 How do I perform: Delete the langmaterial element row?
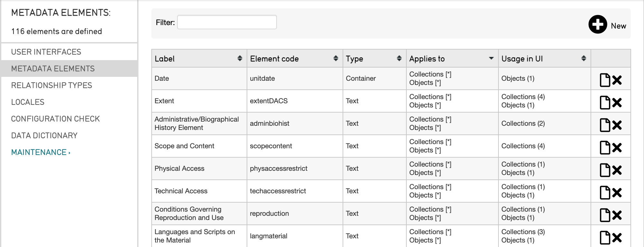coord(617,238)
